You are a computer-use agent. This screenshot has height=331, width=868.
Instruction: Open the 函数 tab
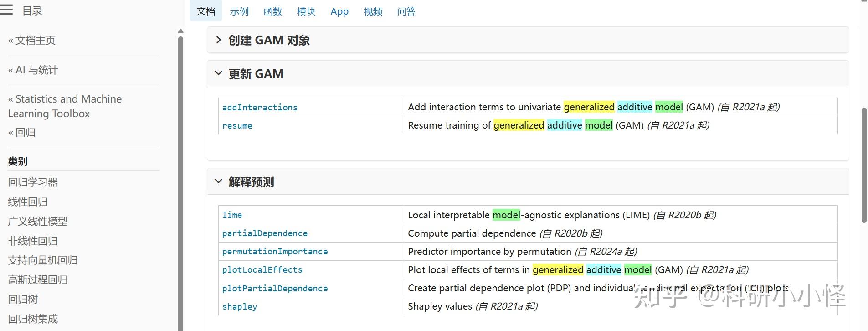[x=272, y=11]
